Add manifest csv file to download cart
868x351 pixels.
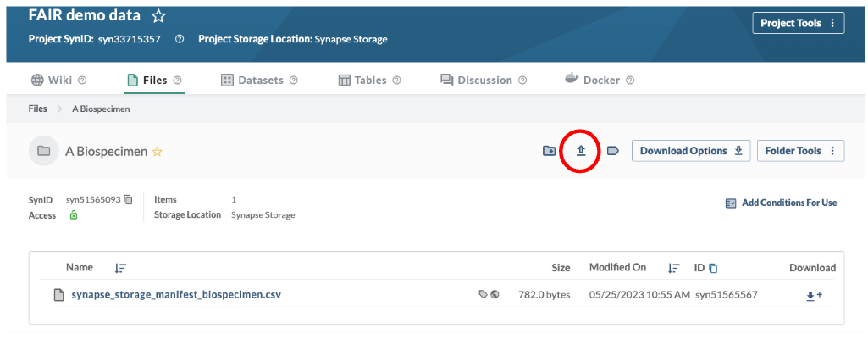[x=813, y=296]
